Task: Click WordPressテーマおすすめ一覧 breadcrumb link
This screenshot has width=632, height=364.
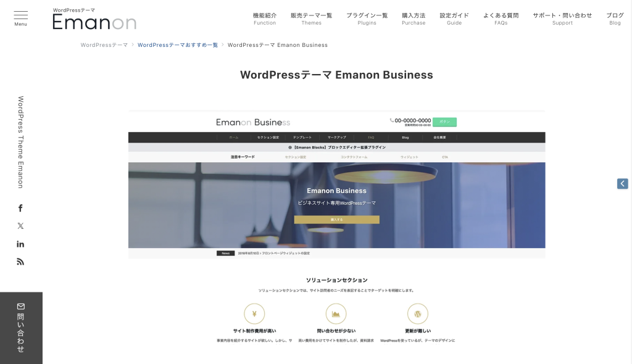Action: tap(178, 45)
